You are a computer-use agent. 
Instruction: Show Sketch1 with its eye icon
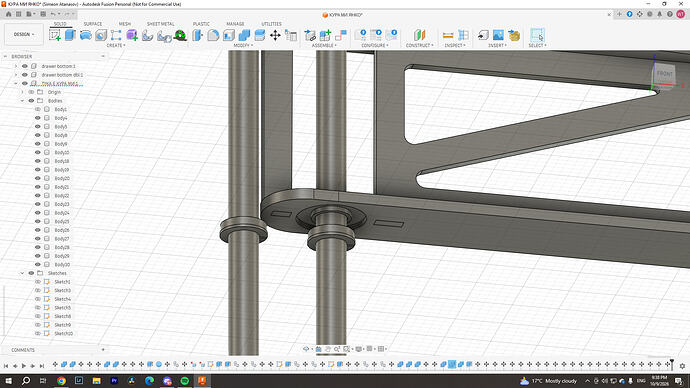tap(38, 282)
